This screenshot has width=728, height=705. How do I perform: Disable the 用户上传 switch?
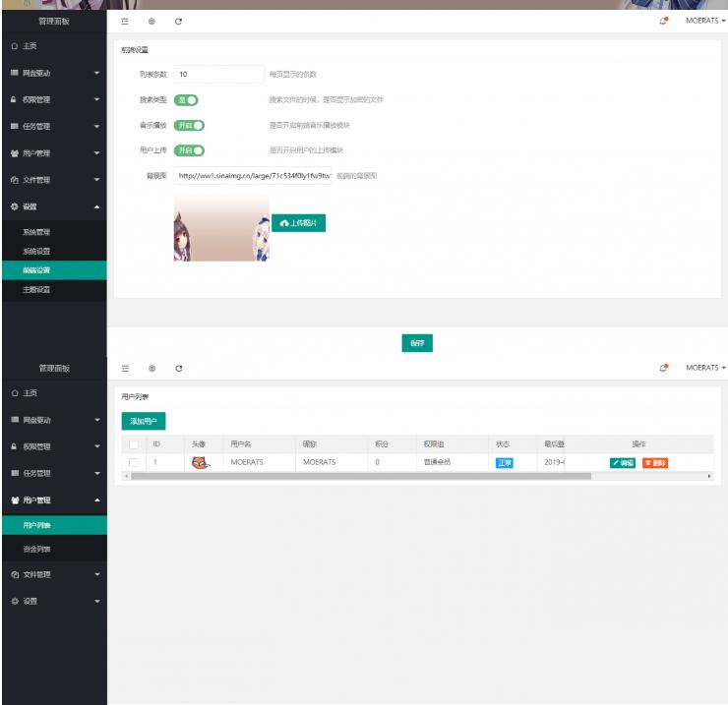click(189, 150)
